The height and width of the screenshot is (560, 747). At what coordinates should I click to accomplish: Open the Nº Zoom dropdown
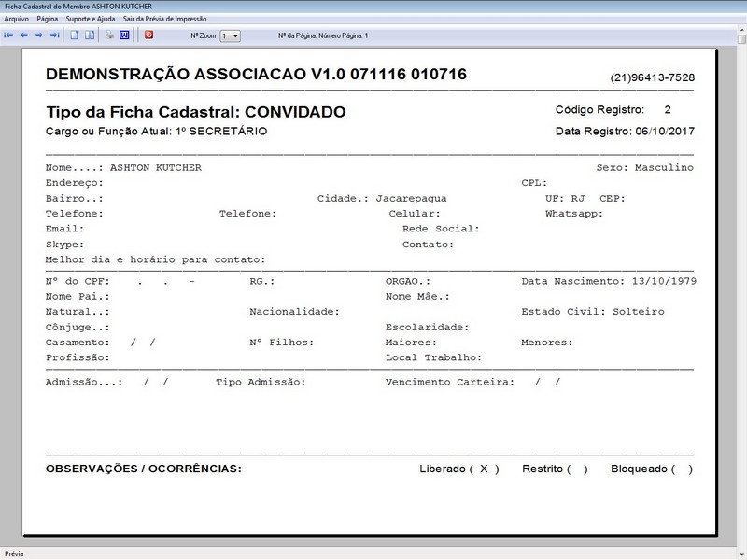[230, 35]
